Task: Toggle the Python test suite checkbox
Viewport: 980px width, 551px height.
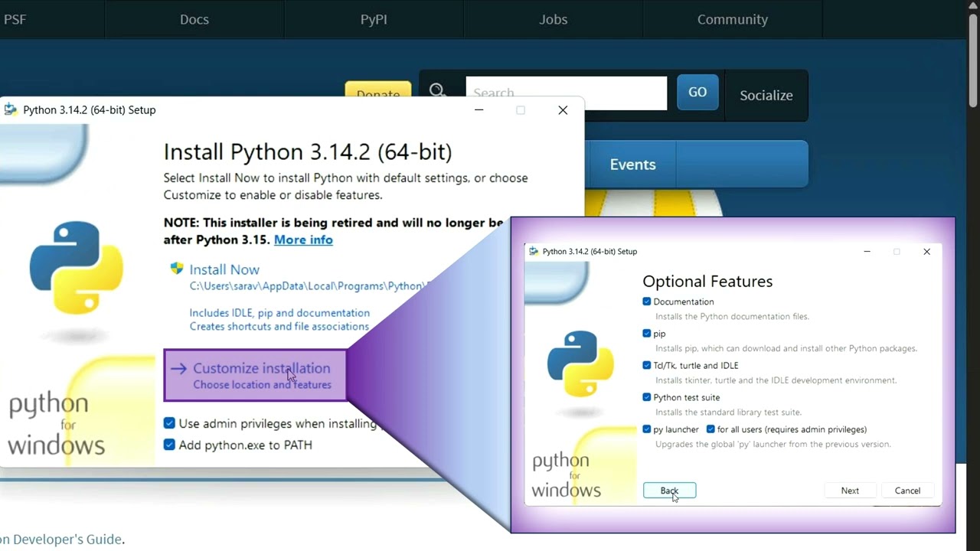Action: pos(647,397)
